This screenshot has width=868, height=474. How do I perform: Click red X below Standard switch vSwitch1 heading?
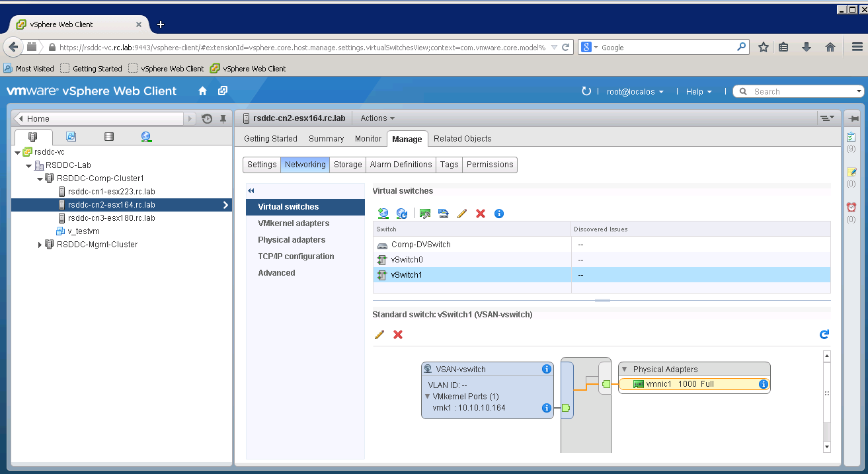pos(398,335)
